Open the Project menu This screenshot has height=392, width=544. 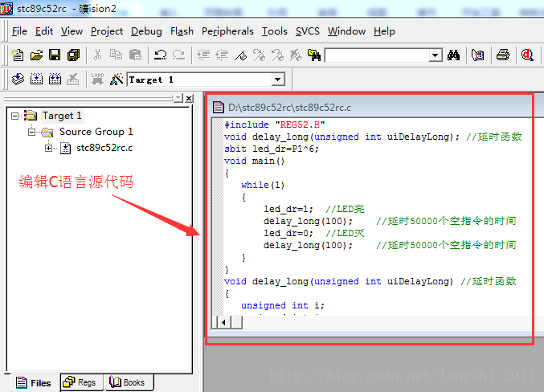tap(107, 31)
